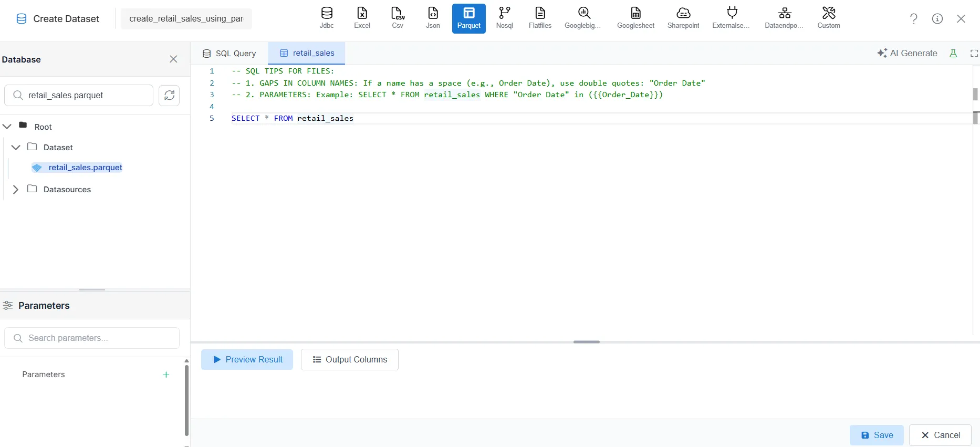Refresh the database file list
The width and height of the screenshot is (980, 447).
[169, 96]
